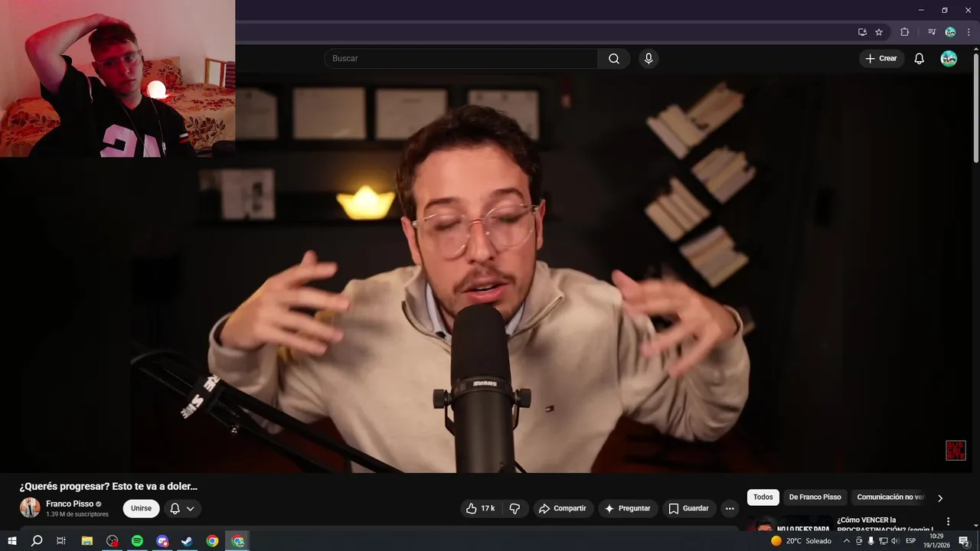The image size is (980, 551).
Task: Open the Windows notification center
Action: pos(965,541)
